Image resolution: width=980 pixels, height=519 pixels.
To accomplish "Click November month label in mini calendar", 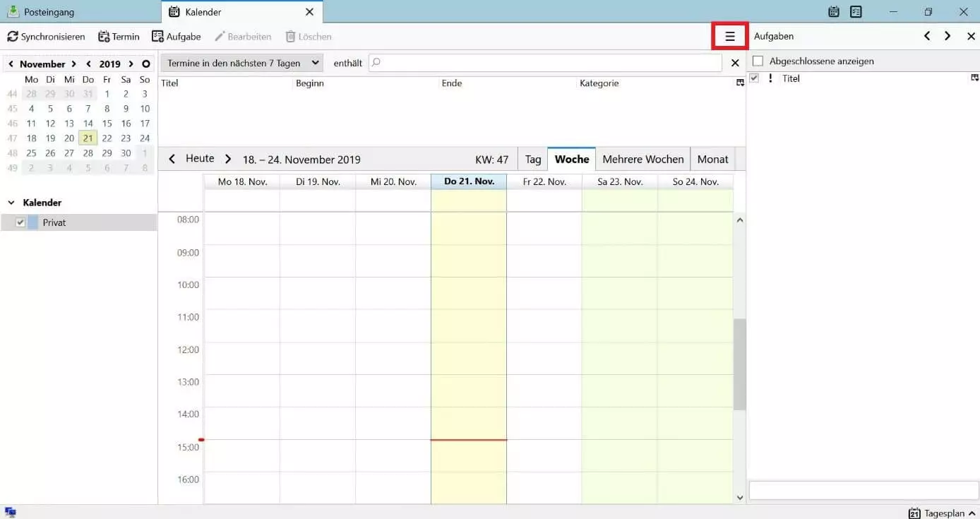I will (42, 64).
